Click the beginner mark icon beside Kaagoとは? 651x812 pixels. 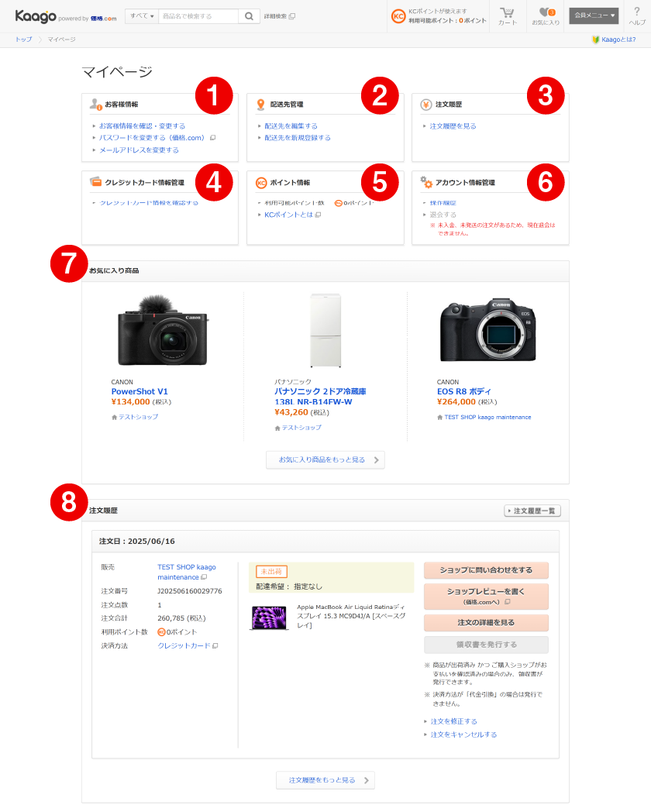click(x=595, y=40)
